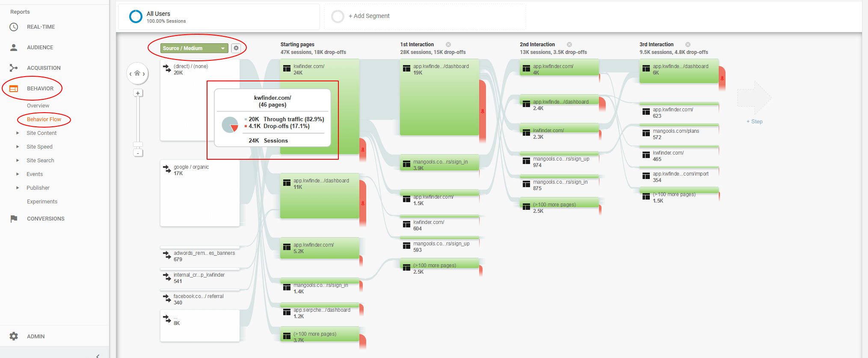Remove the 2nd Interaction step
This screenshot has height=358, width=868.
(569, 45)
